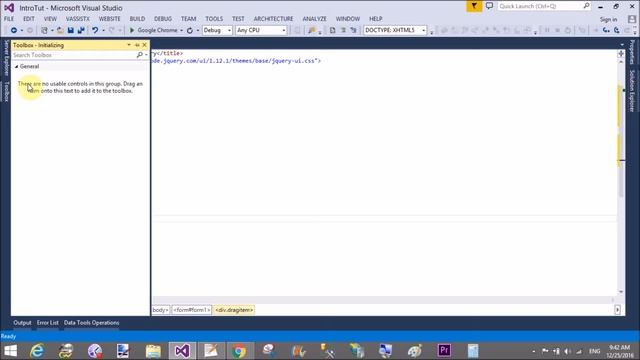Open the Undo history dropdown arrow

pos(103,31)
